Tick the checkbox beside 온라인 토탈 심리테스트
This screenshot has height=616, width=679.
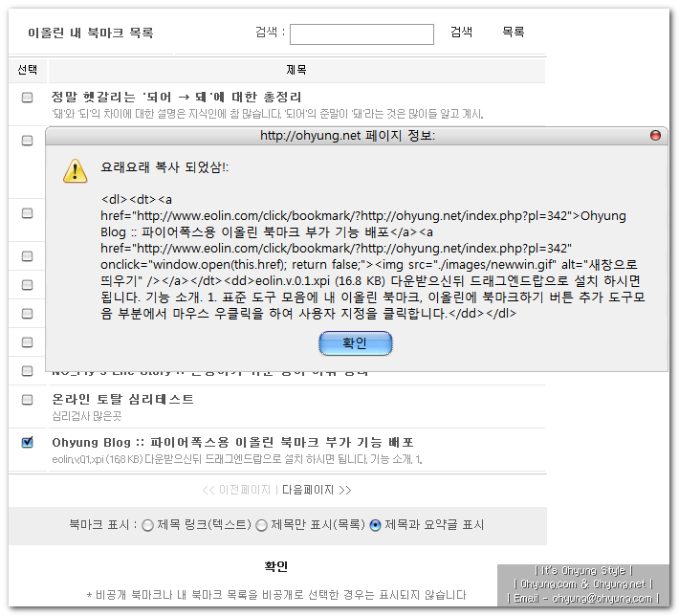point(28,399)
